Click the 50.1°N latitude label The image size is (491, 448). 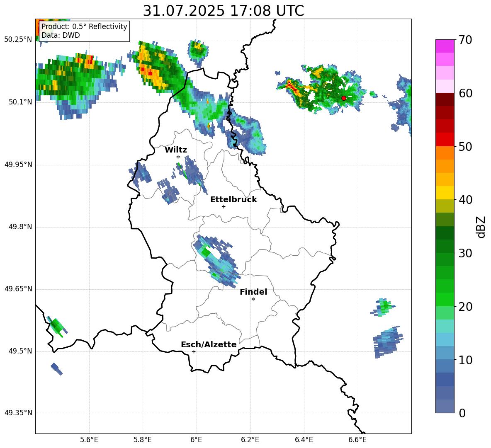20,102
